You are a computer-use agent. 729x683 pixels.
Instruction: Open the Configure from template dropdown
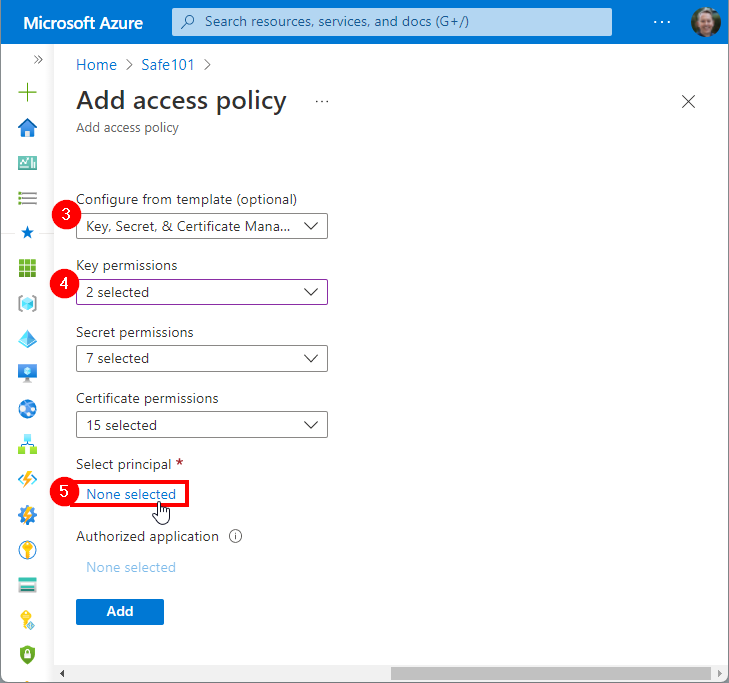coord(201,226)
